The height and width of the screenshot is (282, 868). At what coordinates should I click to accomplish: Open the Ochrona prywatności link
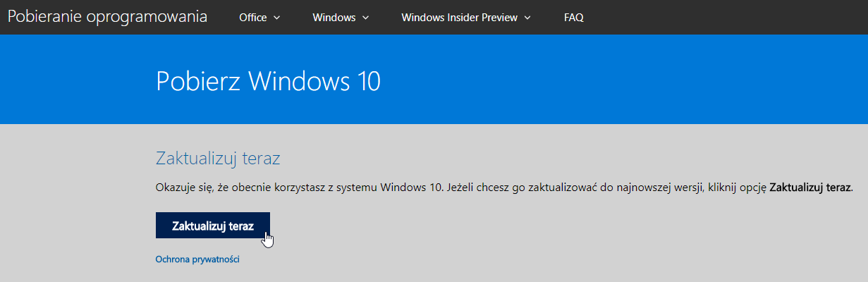click(197, 259)
